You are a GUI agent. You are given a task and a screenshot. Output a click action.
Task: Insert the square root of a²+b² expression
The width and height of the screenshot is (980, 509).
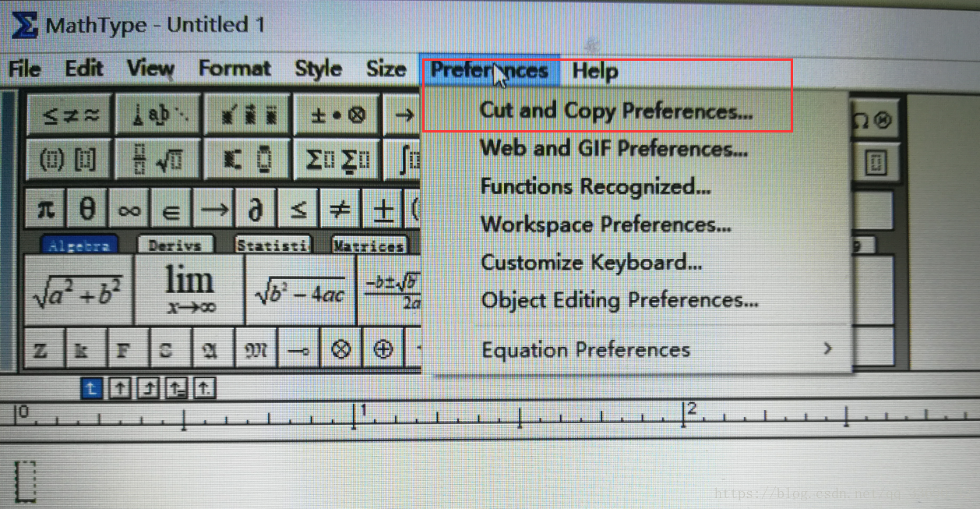tap(78, 290)
